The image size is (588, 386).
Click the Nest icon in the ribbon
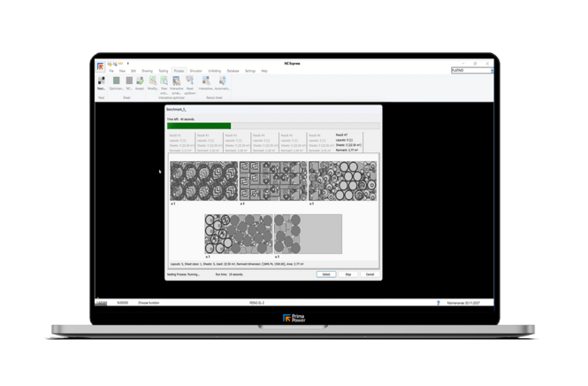[102, 83]
